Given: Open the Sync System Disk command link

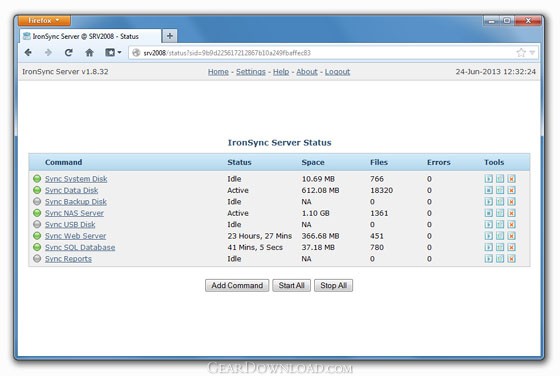Looking at the screenshot, I should click(x=76, y=179).
